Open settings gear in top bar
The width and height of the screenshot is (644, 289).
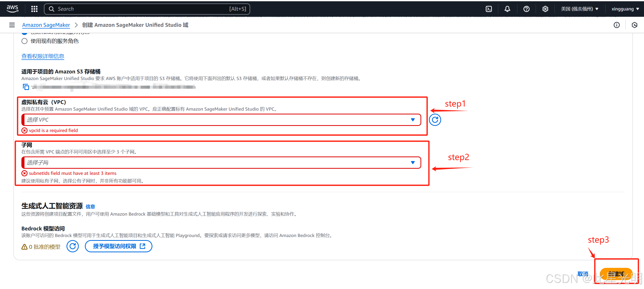(545, 9)
